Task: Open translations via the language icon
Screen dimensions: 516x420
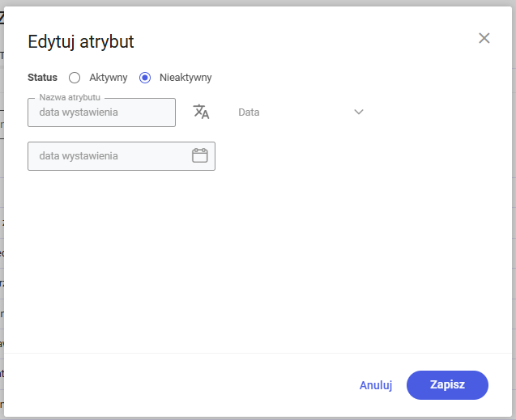Action: (201, 112)
